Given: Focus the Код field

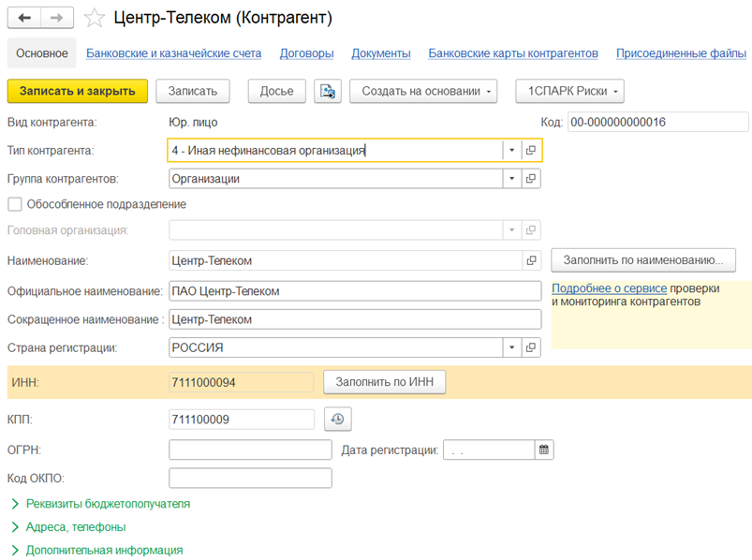Looking at the screenshot, I should (658, 123).
